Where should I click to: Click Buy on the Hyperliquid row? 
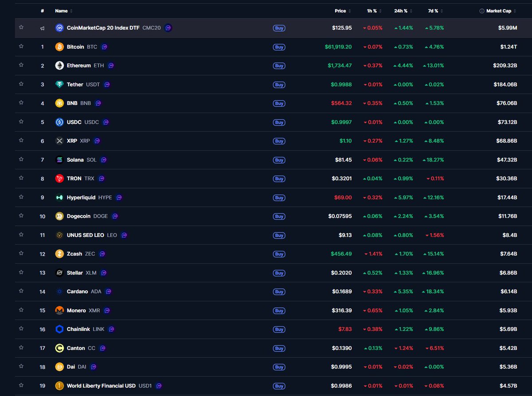coord(279,198)
